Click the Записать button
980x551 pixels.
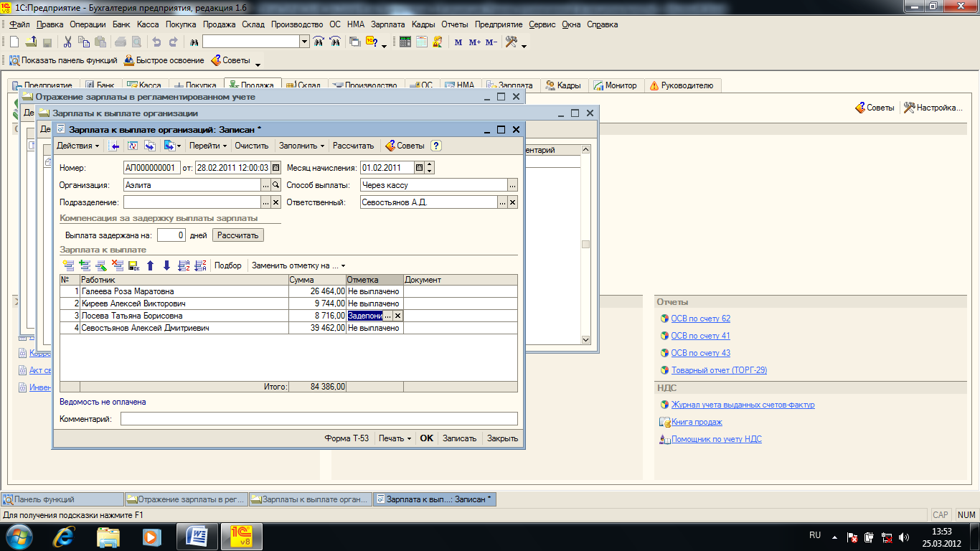(459, 438)
